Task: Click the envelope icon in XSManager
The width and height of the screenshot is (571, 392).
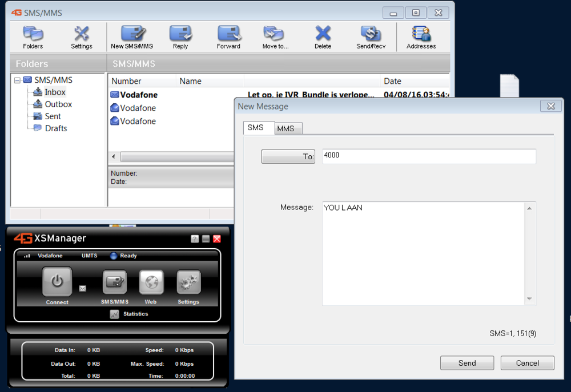Action: pos(83,289)
